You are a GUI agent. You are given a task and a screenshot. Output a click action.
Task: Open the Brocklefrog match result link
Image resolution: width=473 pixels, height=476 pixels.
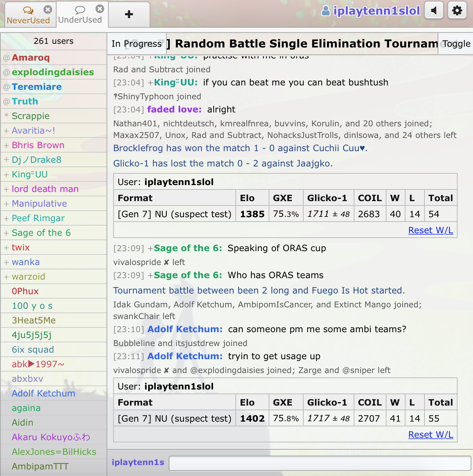[x=240, y=148]
